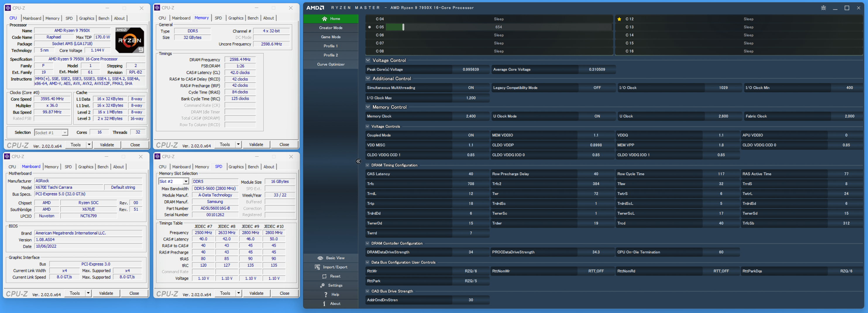Click the Core Speed '3595.40 MHz' field
This screenshot has width=868, height=313.
coord(52,99)
